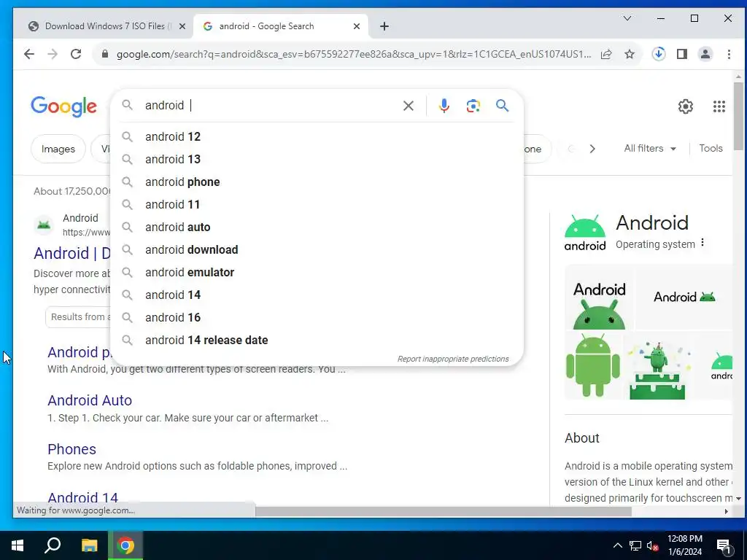Click Report inappropriate predictions
Image resolution: width=747 pixels, height=560 pixels.
click(453, 359)
